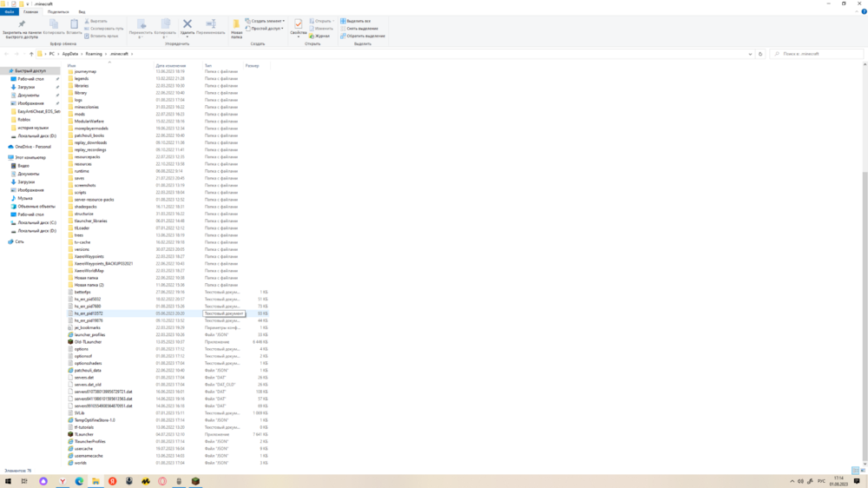Screen dimensions: 868x488
Task: Sort by the Size (Размер) column header
Action: click(252, 65)
